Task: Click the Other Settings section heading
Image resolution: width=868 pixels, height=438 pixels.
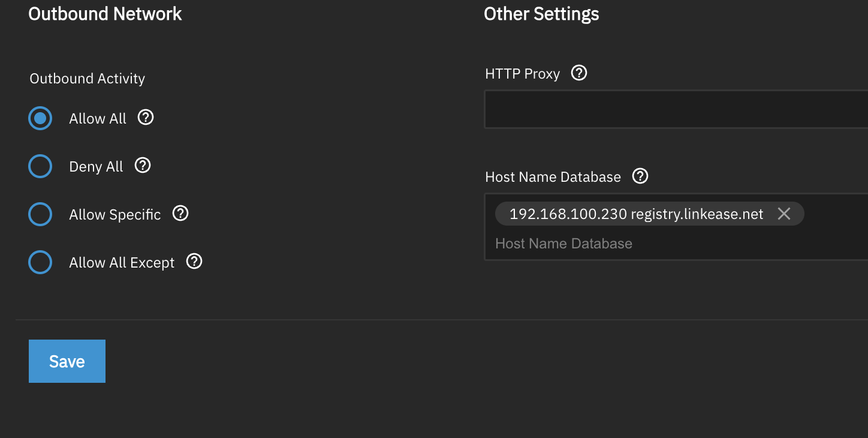Action: [x=541, y=14]
